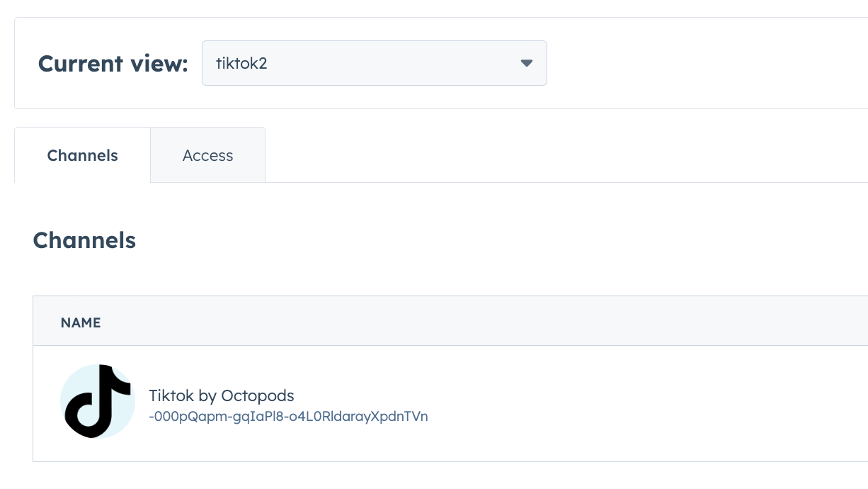This screenshot has height=489, width=868.
Task: Click the 'Tiktok by Octopods' channel name
Action: (x=222, y=395)
